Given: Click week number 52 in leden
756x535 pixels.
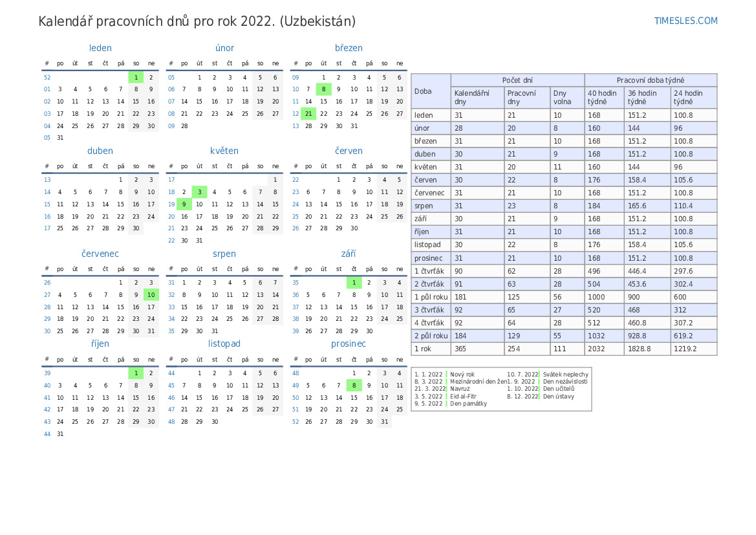Looking at the screenshot, I should (x=47, y=77).
